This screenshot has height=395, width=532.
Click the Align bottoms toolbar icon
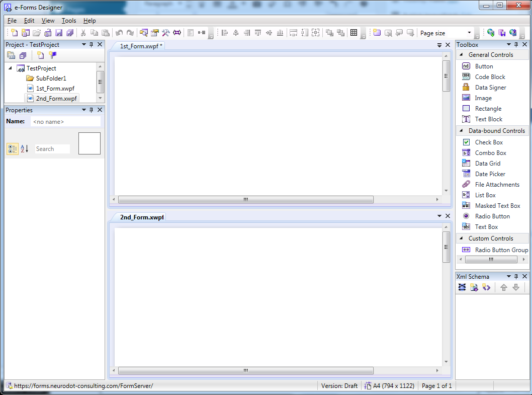point(280,33)
